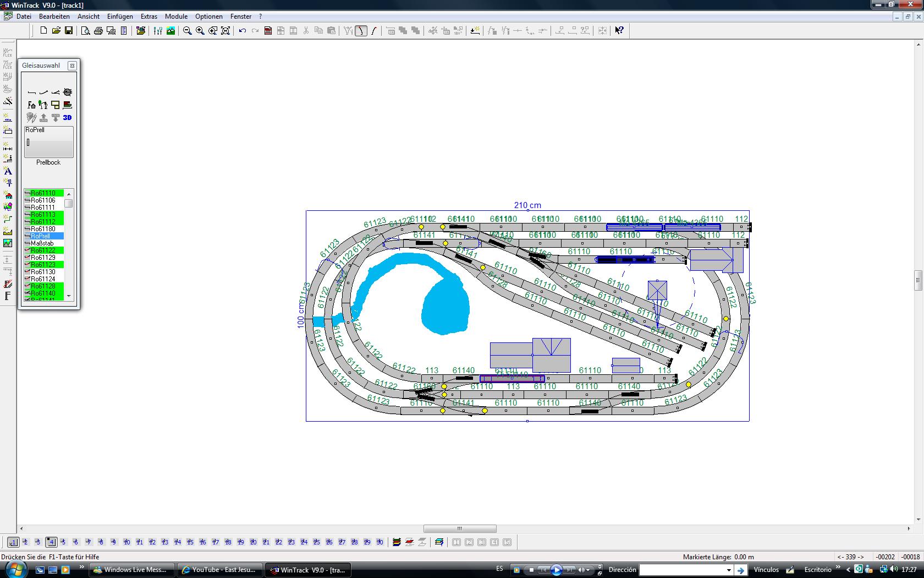The width and height of the screenshot is (924, 578).
Task: Open the Dirección address dropdown in the taskbar
Action: (x=729, y=570)
